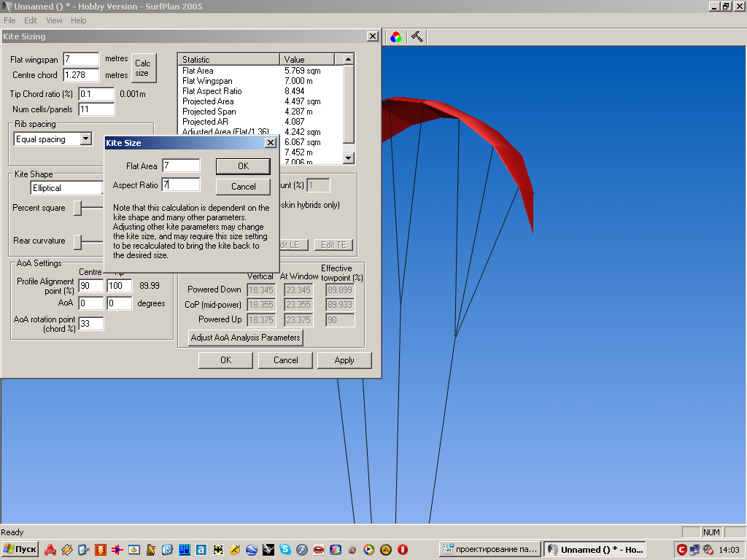Viewport: 747px width, 560px height.
Task: Click the Num cells/panels input field
Action: click(x=96, y=109)
